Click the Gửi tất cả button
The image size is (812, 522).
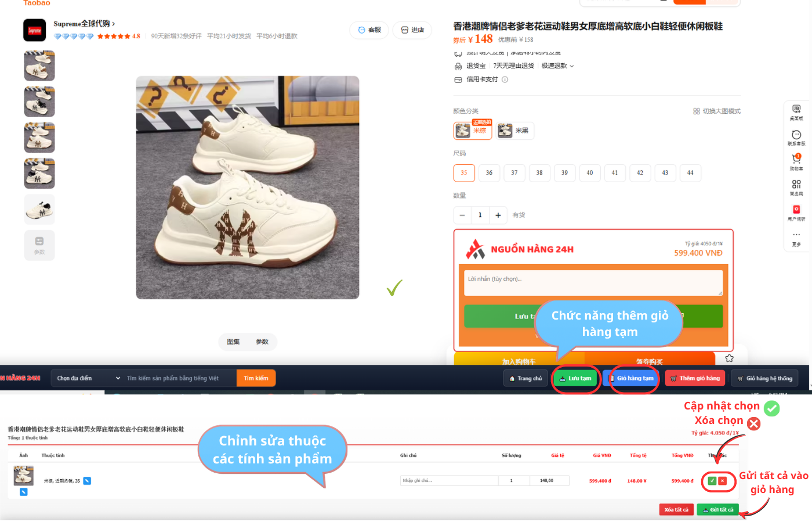click(x=718, y=510)
